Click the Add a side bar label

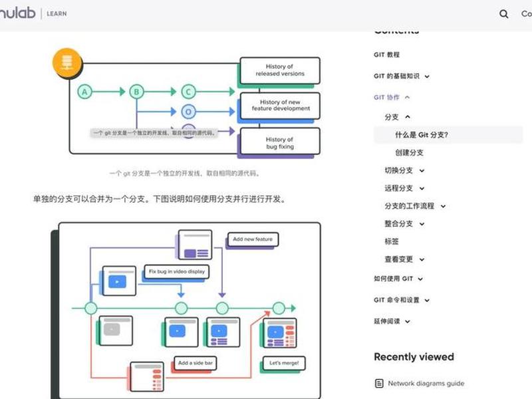[x=196, y=363]
